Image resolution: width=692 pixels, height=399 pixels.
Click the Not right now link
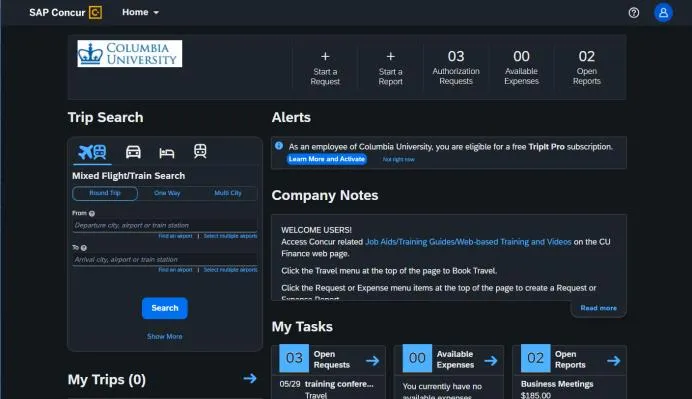399,159
